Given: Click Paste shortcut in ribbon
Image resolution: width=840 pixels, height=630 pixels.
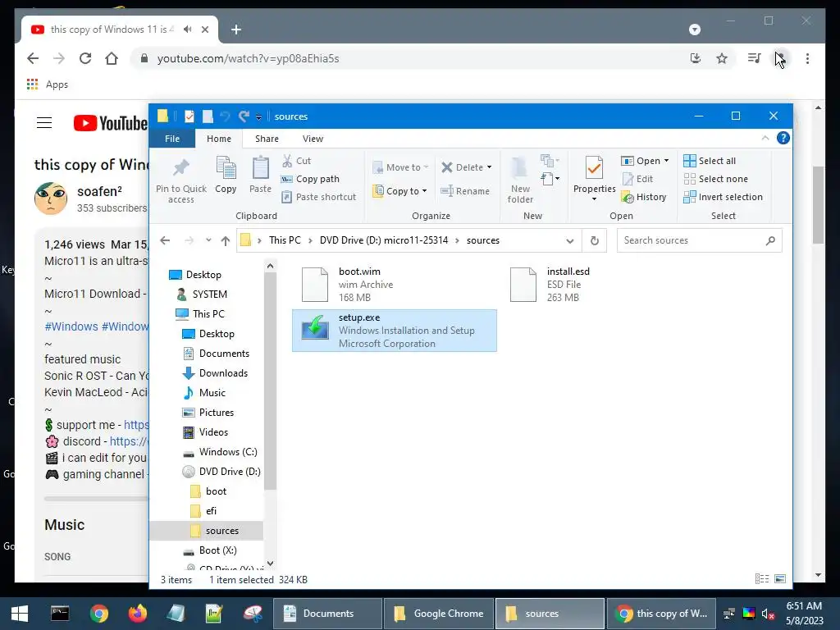Looking at the screenshot, I should pos(319,197).
